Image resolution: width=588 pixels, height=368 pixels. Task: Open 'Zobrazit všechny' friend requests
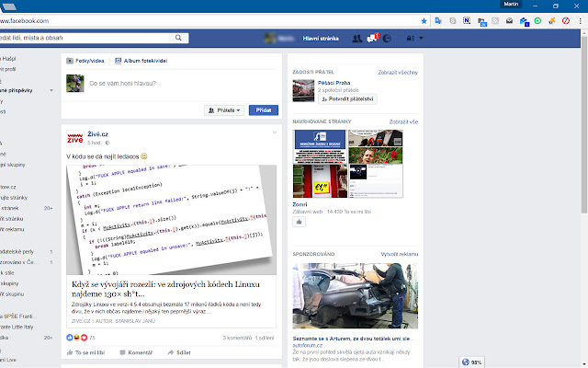tap(398, 73)
